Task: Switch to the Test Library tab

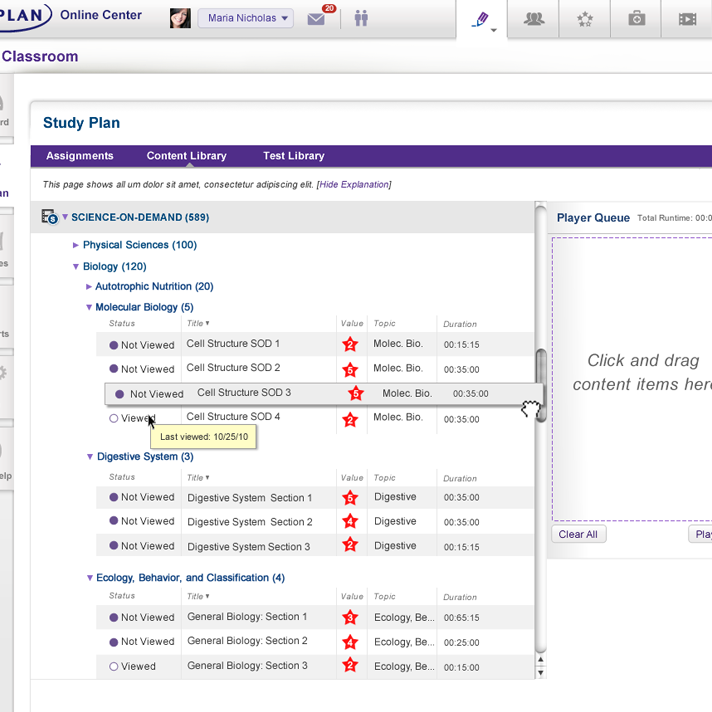Action: click(293, 156)
